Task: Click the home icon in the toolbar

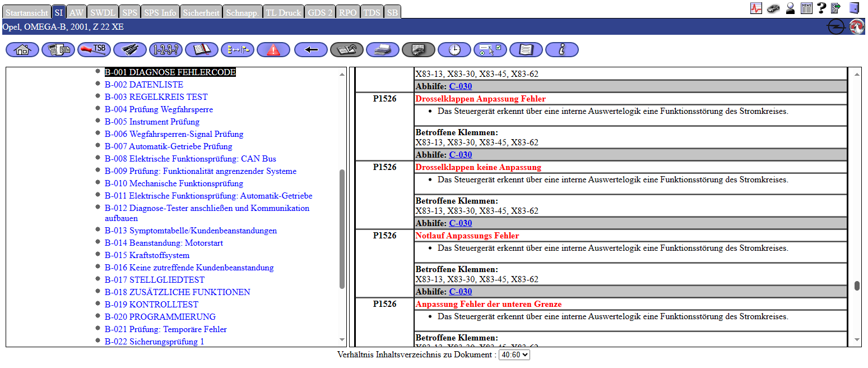Action: (22, 50)
